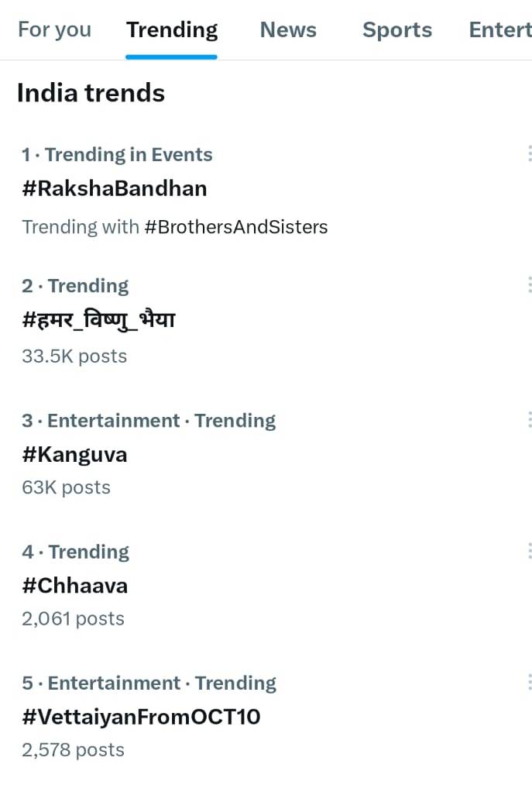Click the India trends heading

(x=91, y=93)
